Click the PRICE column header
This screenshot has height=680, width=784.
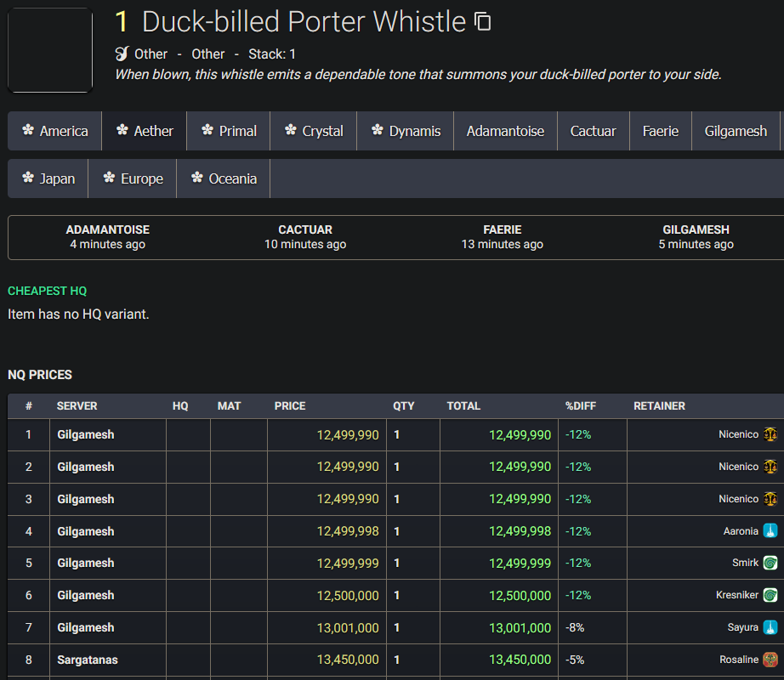click(290, 405)
